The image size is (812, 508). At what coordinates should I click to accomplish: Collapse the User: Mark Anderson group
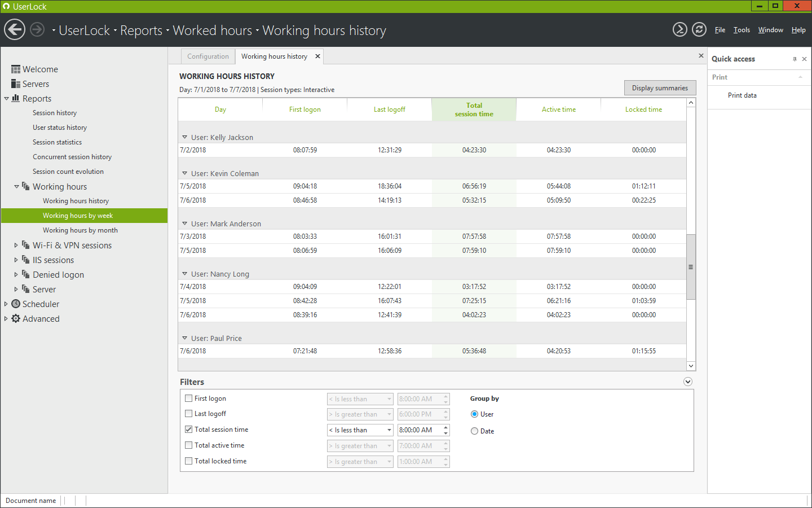tap(184, 224)
